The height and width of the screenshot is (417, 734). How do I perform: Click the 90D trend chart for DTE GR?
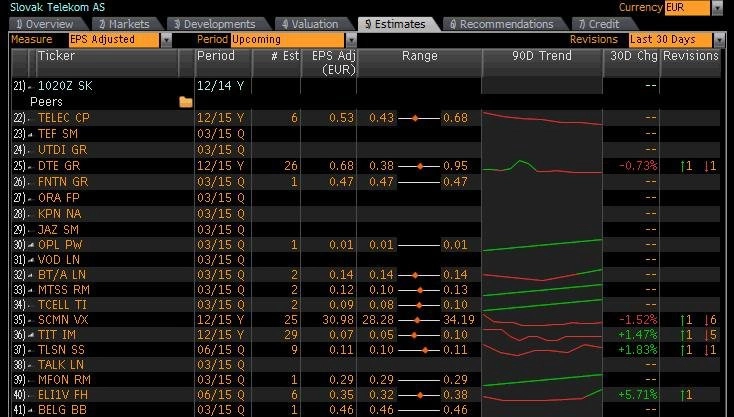coord(542,166)
